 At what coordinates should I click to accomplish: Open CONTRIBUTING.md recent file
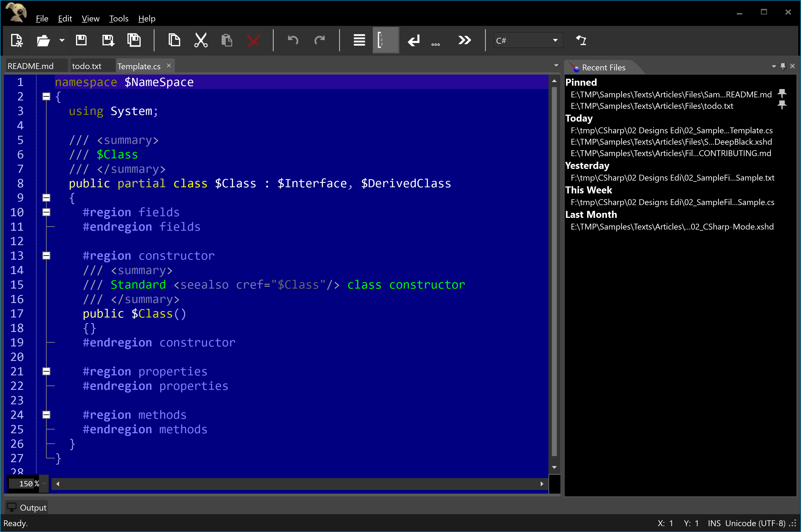671,153
